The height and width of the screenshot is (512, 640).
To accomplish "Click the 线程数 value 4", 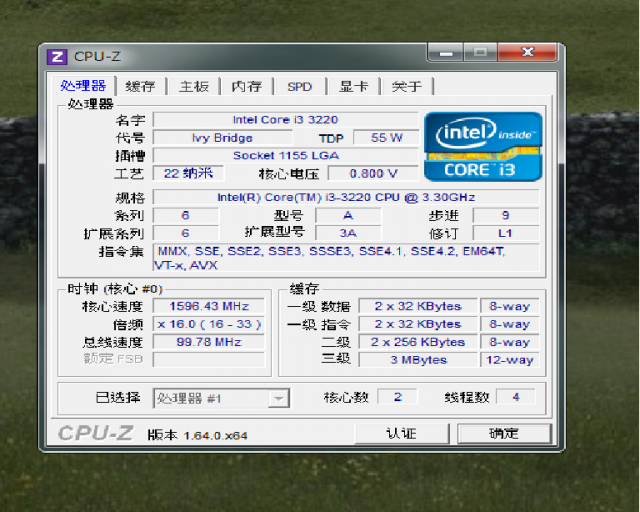I will pos(516,396).
